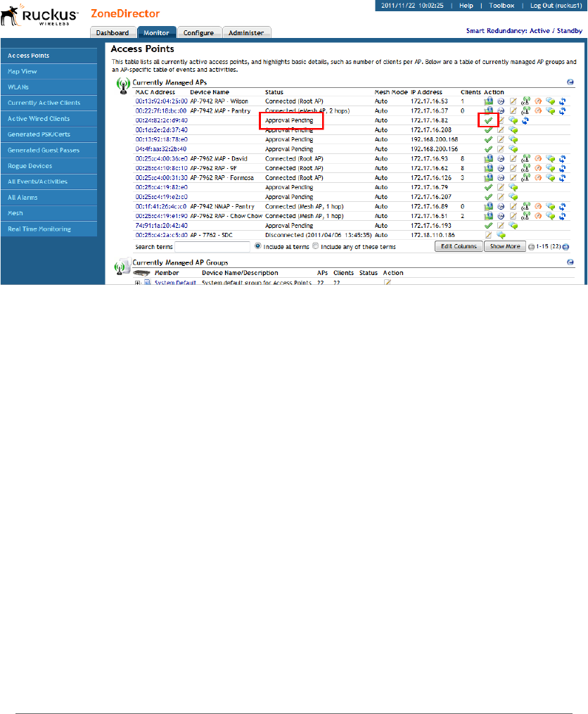Open Access Points in sidebar
Image resolution: width=588 pixels, height=714 pixels.
pos(49,56)
